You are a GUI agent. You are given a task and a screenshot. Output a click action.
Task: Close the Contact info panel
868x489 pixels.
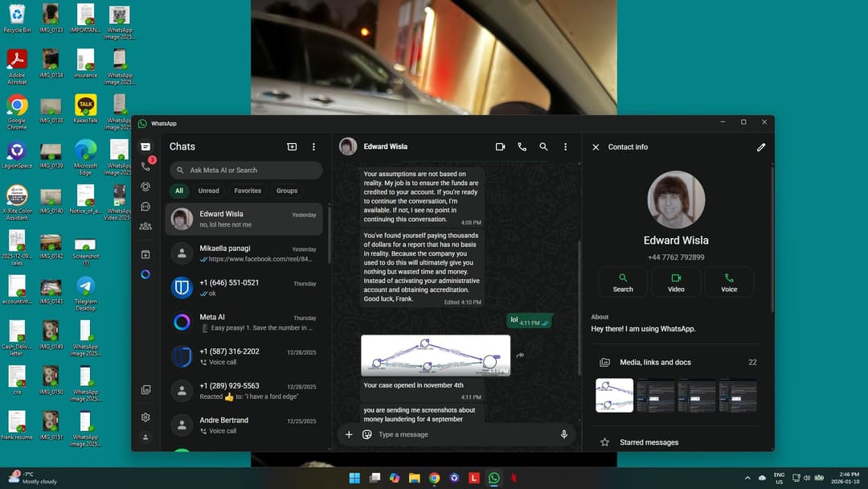pyautogui.click(x=596, y=147)
